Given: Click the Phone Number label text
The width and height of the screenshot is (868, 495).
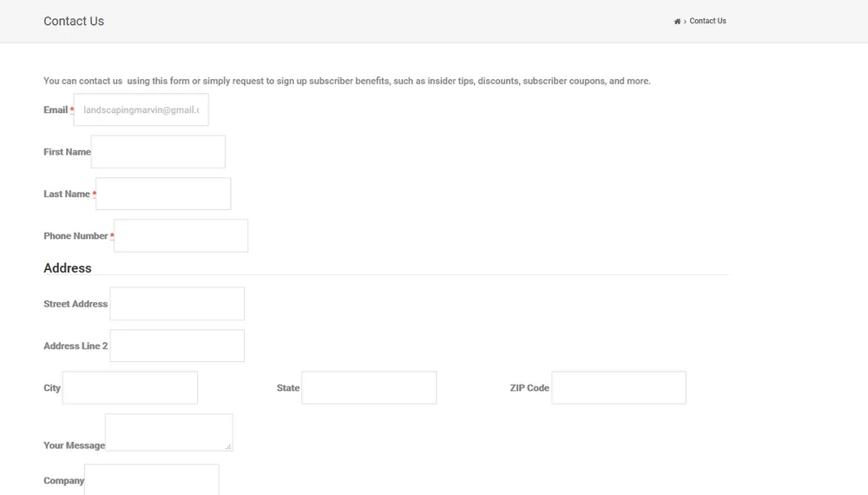Looking at the screenshot, I should pos(76,236).
